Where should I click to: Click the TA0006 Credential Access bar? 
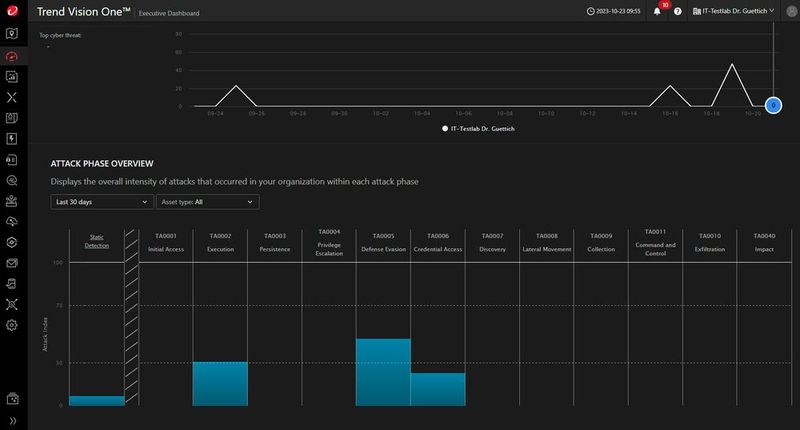pyautogui.click(x=438, y=389)
